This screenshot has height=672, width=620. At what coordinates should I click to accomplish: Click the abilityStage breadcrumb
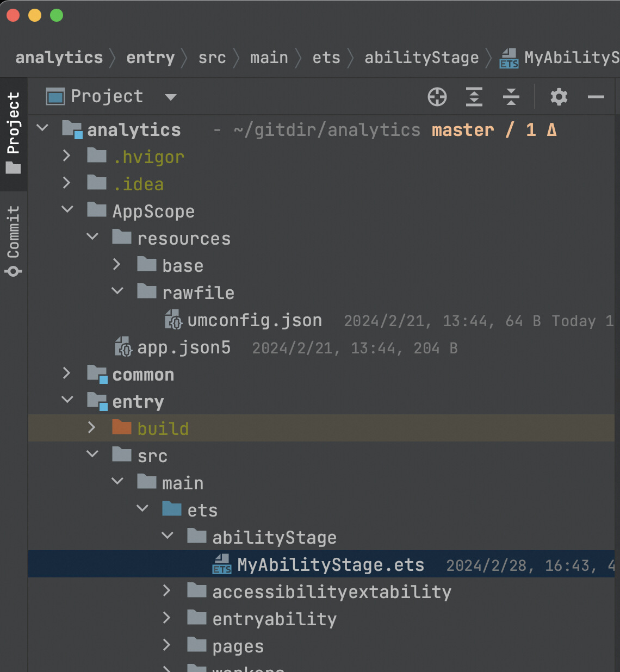421,57
